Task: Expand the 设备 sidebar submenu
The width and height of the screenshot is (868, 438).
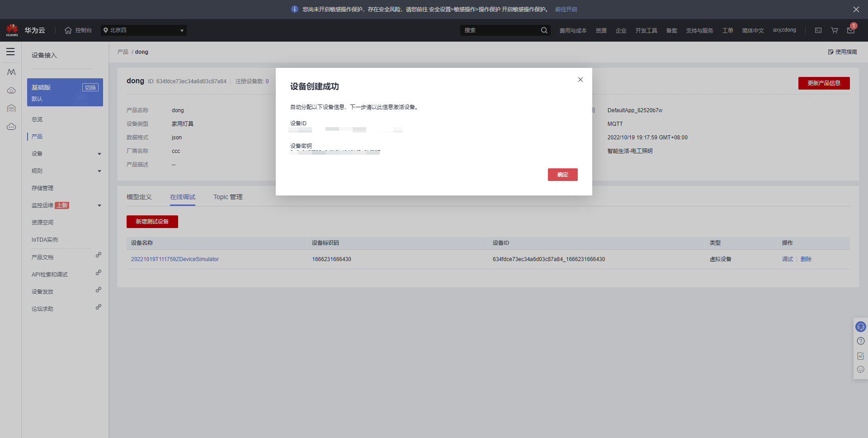Action: [99, 154]
